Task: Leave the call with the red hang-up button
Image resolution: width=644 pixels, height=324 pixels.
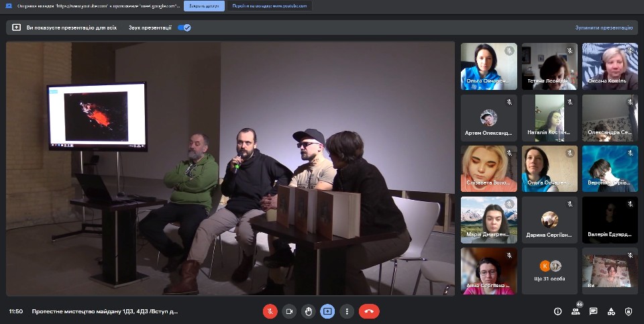Action: (369, 311)
